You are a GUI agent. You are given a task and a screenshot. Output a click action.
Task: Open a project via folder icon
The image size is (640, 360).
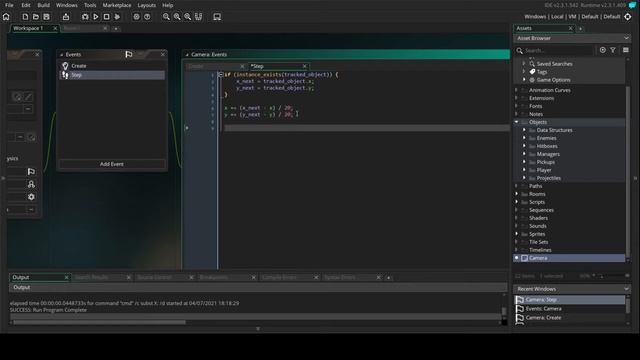click(x=36, y=17)
